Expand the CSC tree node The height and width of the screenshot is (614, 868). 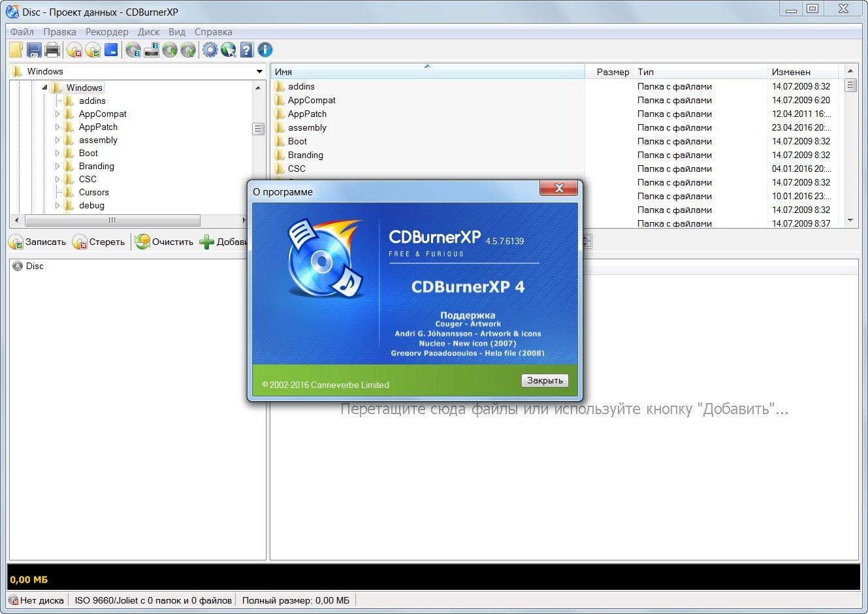click(57, 179)
